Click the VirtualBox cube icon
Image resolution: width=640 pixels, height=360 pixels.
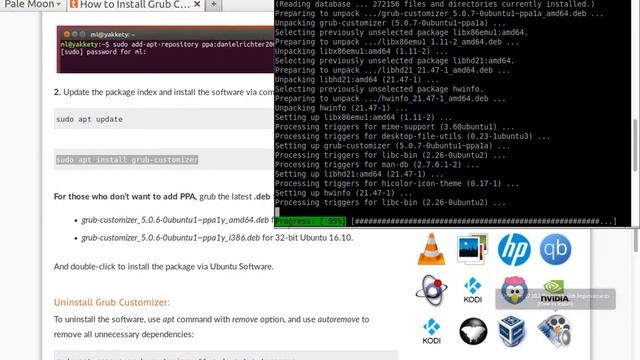point(512,331)
